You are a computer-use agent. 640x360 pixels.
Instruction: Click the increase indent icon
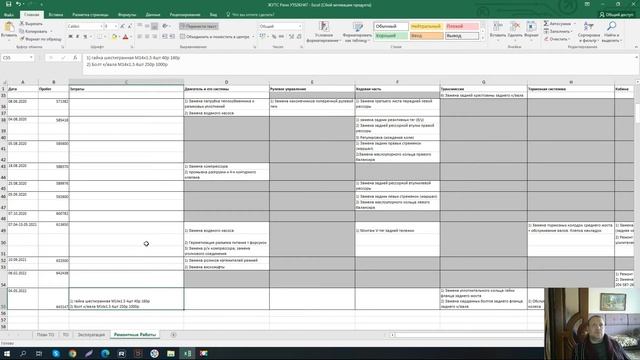[172, 37]
